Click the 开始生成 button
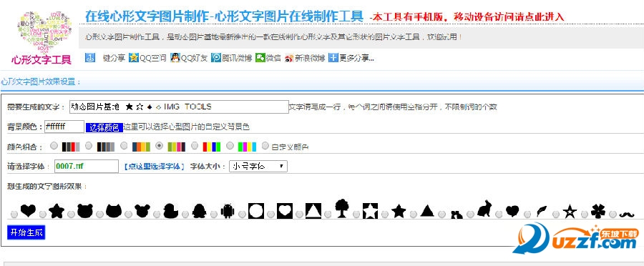Image resolution: width=644 pixels, height=266 pixels. (x=26, y=232)
